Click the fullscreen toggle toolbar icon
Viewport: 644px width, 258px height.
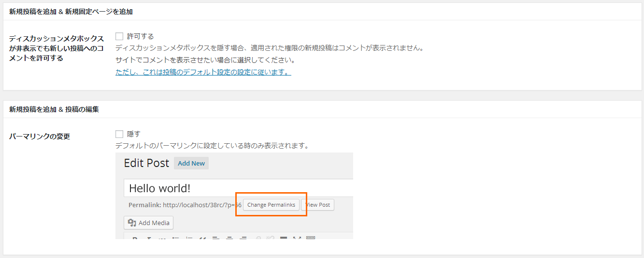(297, 238)
